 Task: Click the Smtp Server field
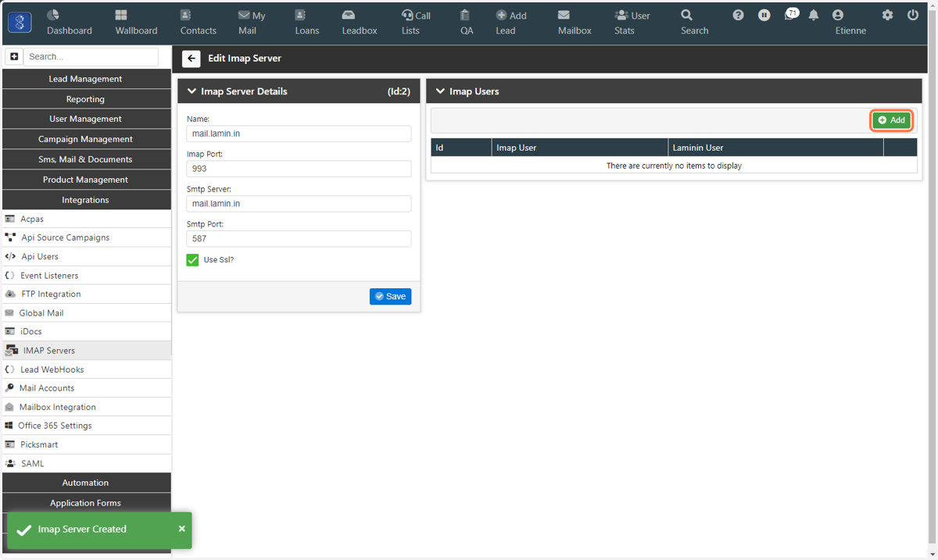click(299, 204)
